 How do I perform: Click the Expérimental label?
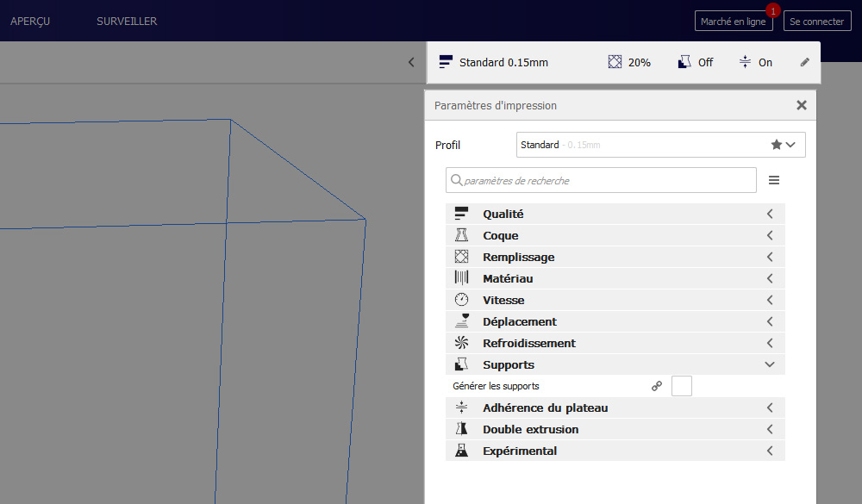[x=520, y=451]
